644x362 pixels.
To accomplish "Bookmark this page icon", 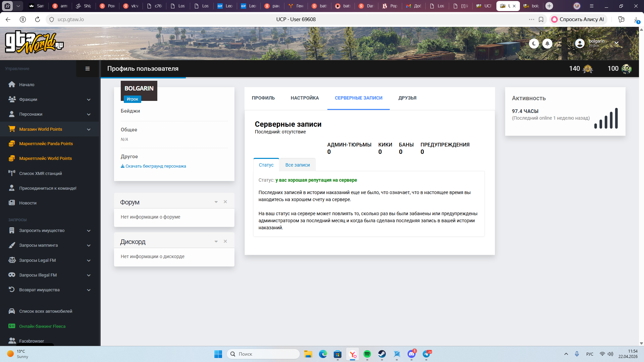I will 541,19.
